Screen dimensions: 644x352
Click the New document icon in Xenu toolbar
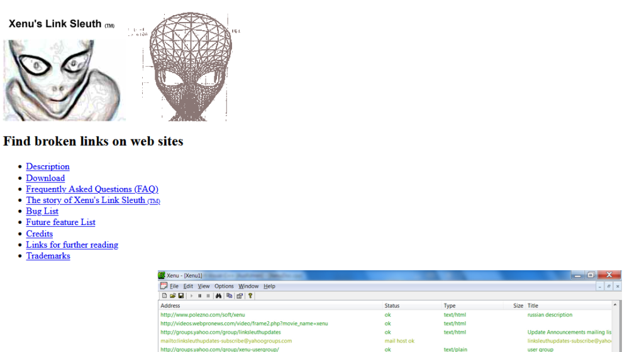pos(164,296)
